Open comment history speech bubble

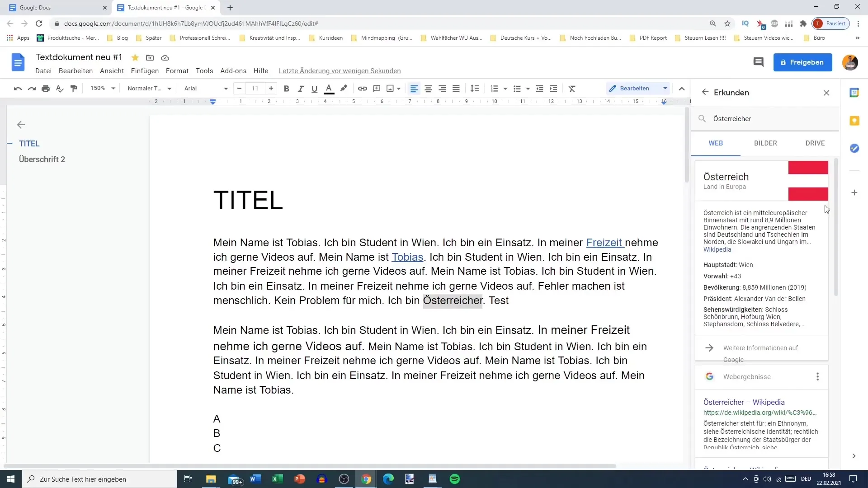[759, 62]
